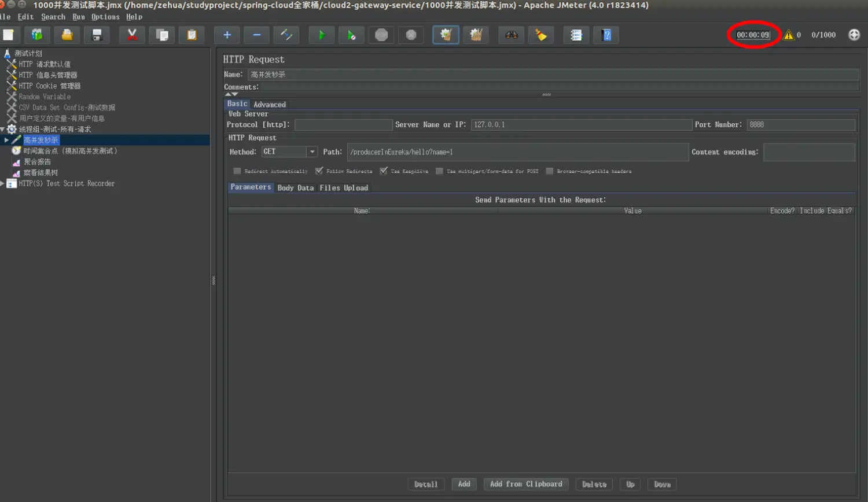Click the Clear All results toolbar icon
This screenshot has height=502, width=868.
click(476, 35)
